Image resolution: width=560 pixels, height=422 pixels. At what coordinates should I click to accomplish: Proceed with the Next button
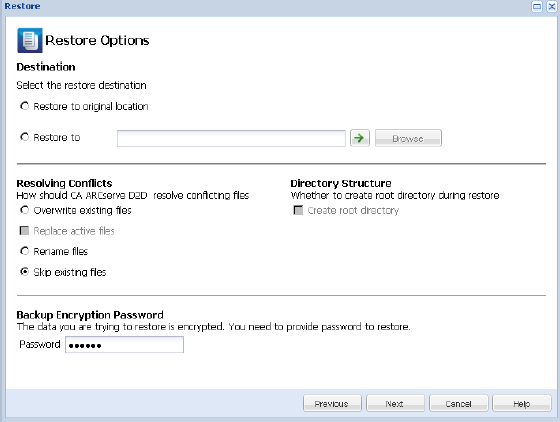395,403
